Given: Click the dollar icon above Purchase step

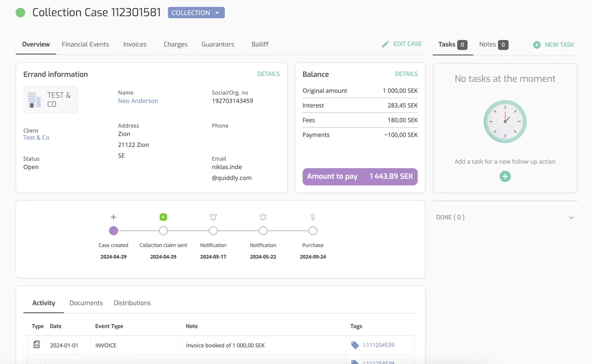Looking at the screenshot, I should pyautogui.click(x=313, y=217).
